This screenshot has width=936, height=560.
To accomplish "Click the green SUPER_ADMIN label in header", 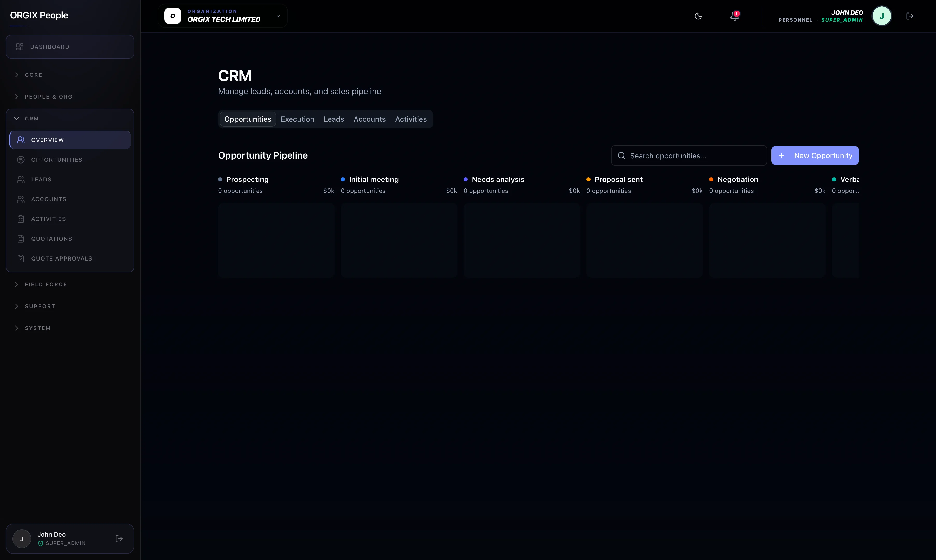I will (x=842, y=20).
